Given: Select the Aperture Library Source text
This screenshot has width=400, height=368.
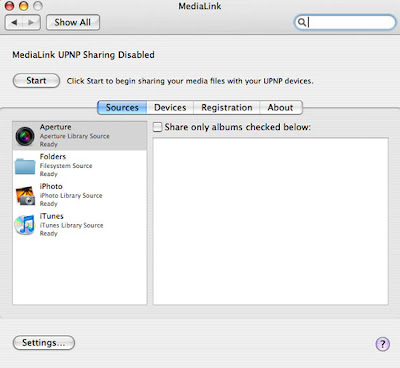Looking at the screenshot, I should click(x=75, y=136).
